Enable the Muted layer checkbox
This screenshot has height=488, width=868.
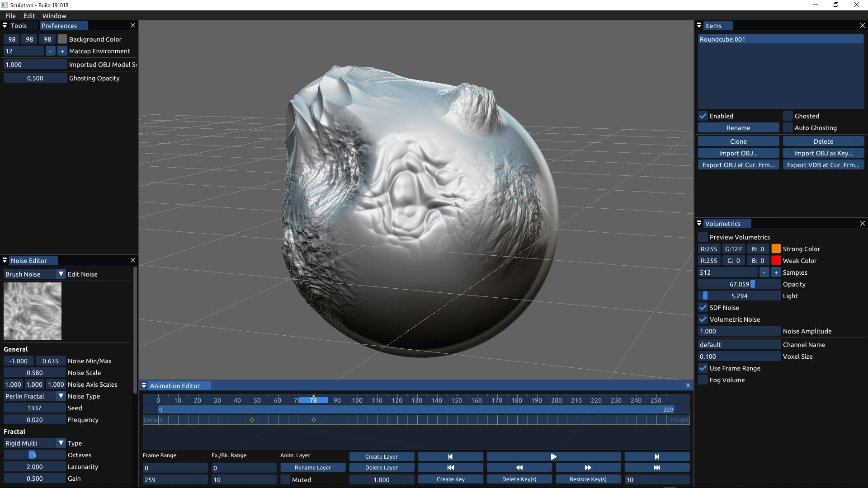(285, 480)
